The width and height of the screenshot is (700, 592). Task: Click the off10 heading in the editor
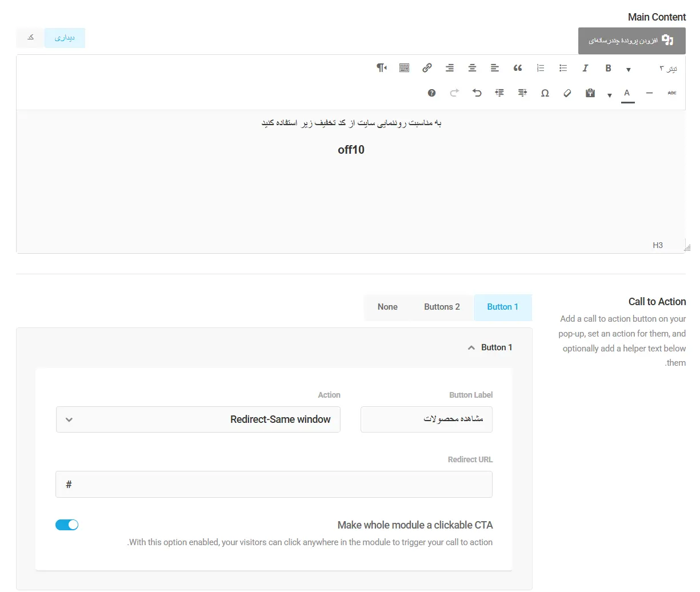[351, 150]
